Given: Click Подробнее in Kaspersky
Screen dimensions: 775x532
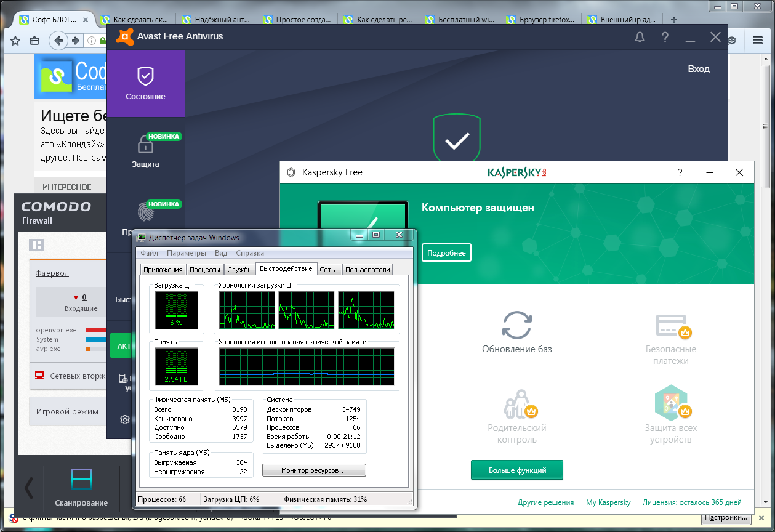Looking at the screenshot, I should [x=446, y=253].
